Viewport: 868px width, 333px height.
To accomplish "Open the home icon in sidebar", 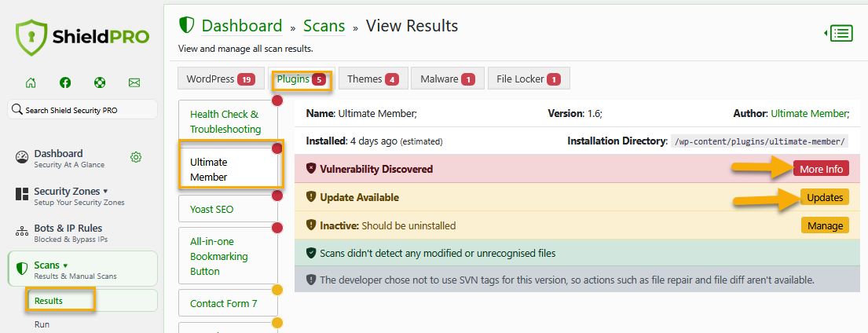I will pyautogui.click(x=31, y=83).
